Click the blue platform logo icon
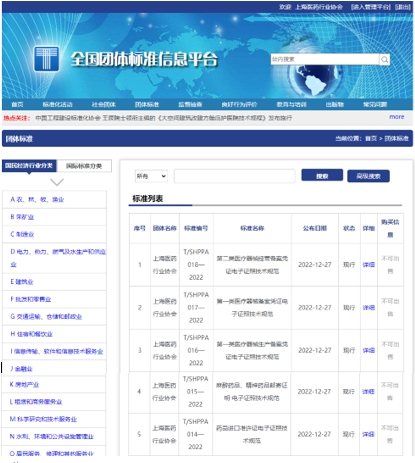415x463 pixels. point(47,59)
